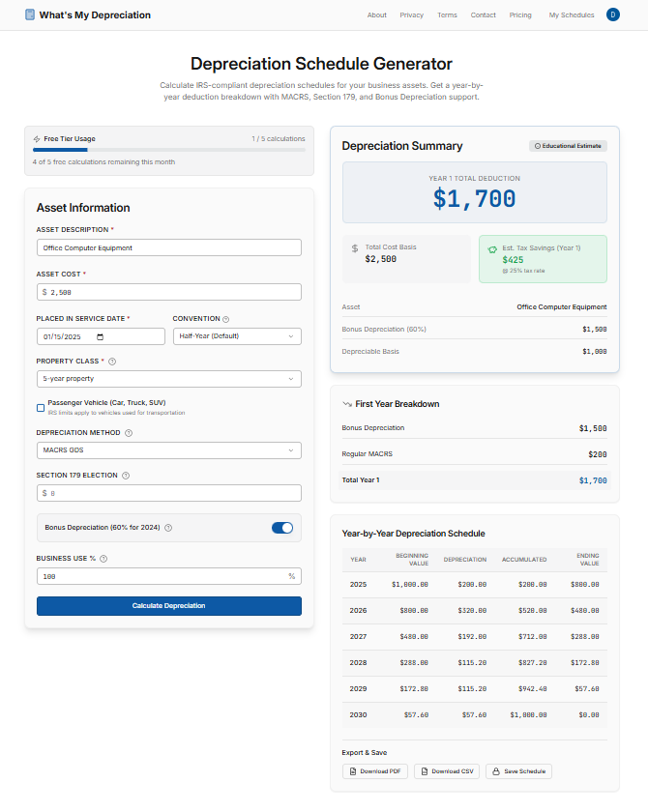Click the Bonus Depreciation help icon

(168, 526)
